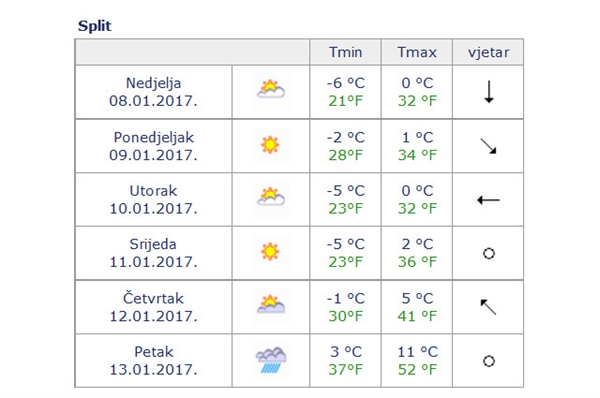Select the cloudy sun icon for Četvrtak
The width and height of the screenshot is (600, 398).
click(x=271, y=305)
